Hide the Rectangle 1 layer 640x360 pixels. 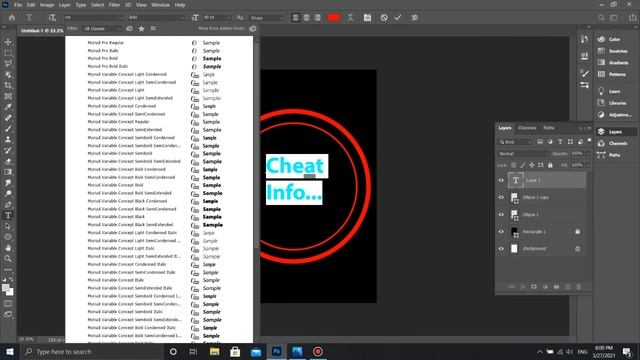501,231
